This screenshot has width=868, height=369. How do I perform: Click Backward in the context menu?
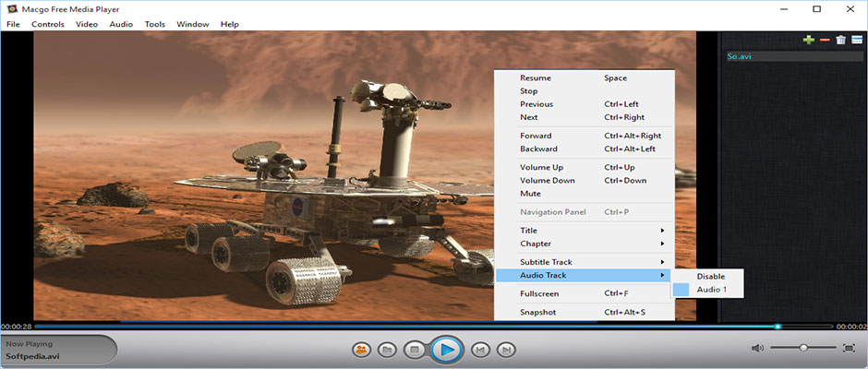(584, 149)
